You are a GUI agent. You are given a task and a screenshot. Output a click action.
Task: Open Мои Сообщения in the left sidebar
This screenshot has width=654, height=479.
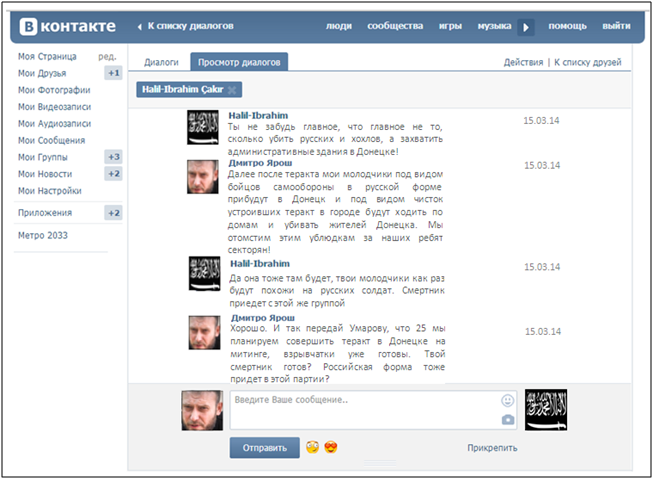[x=54, y=140]
